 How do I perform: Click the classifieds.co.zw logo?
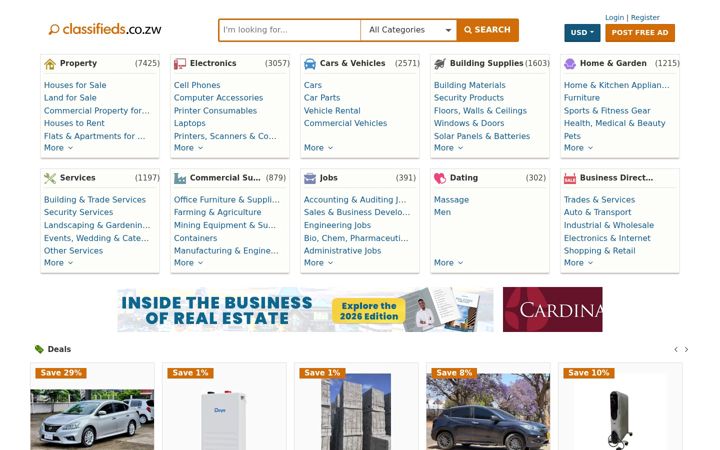105,29
